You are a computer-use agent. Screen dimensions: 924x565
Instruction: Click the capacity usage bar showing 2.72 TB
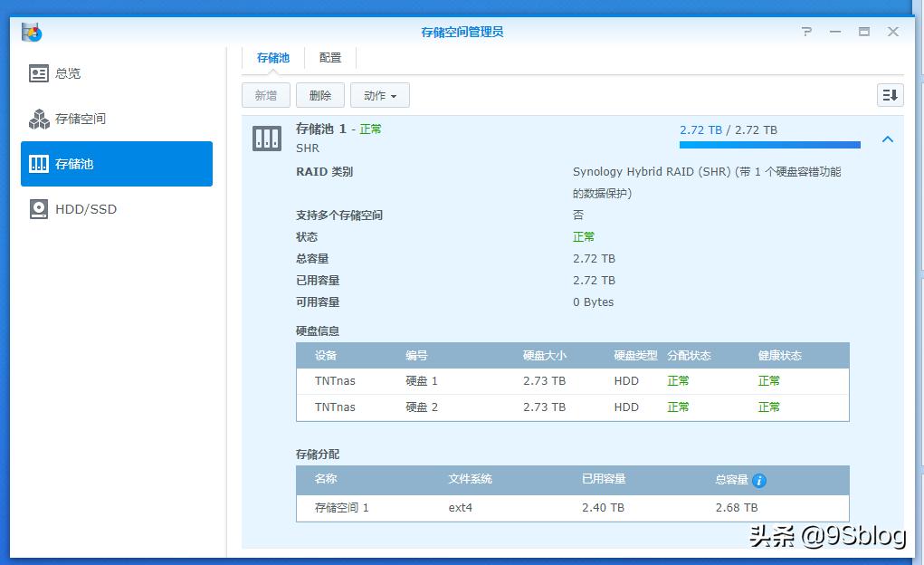coord(769,144)
